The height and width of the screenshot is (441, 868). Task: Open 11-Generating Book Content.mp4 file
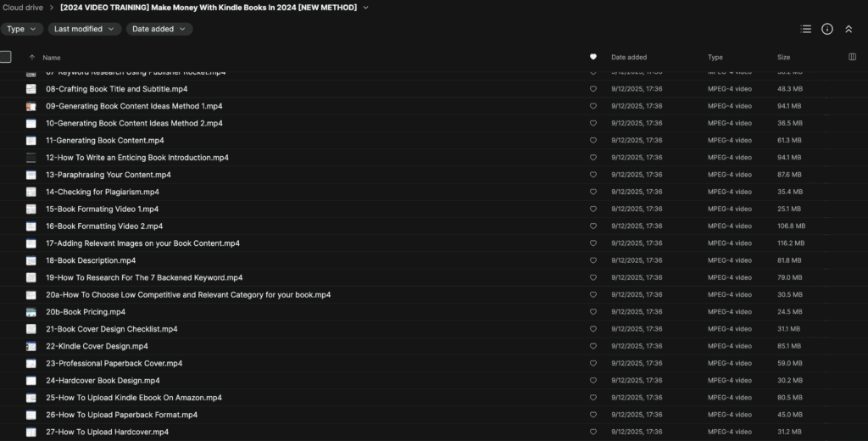click(105, 141)
